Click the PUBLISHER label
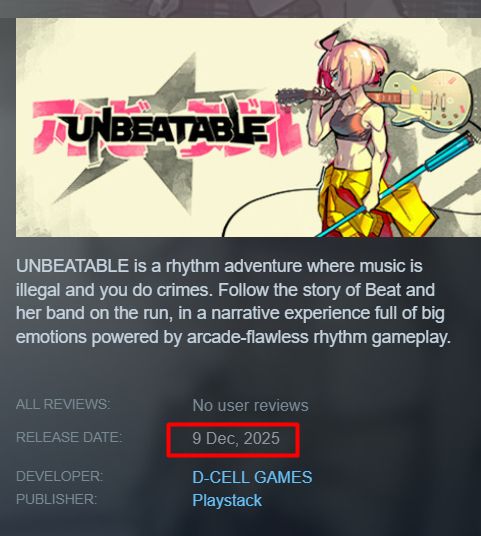The image size is (481, 536). (56, 499)
